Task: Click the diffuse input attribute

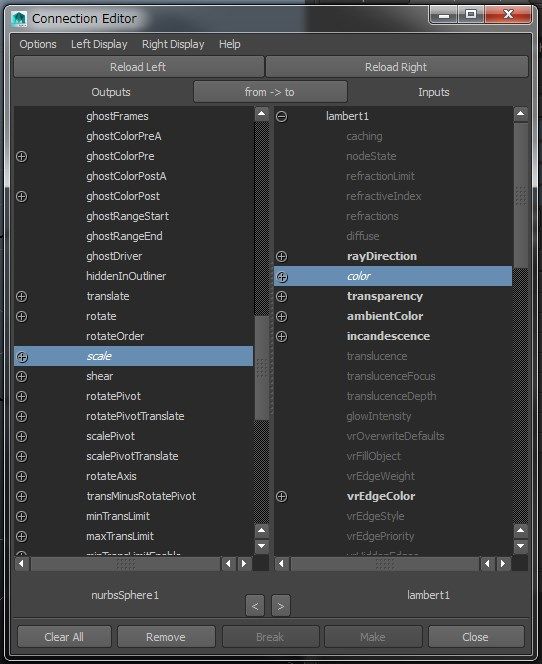Action: 363,236
